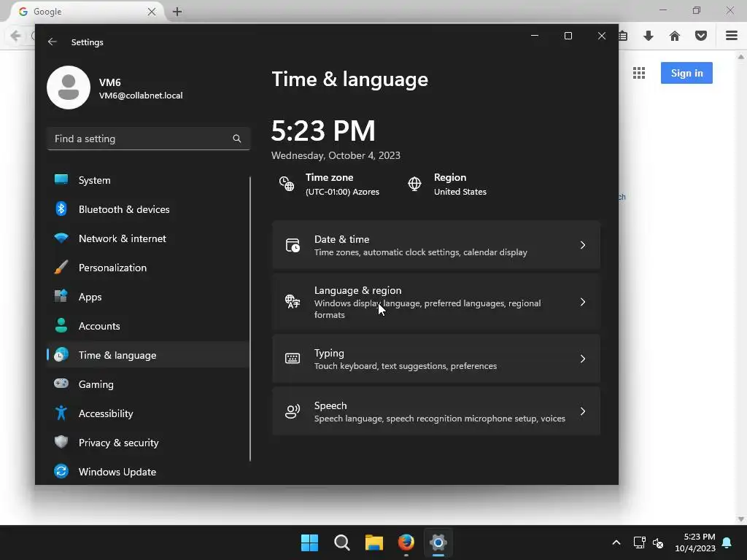This screenshot has width=747, height=560.
Task: Select Network & internet category
Action: [x=147, y=238]
